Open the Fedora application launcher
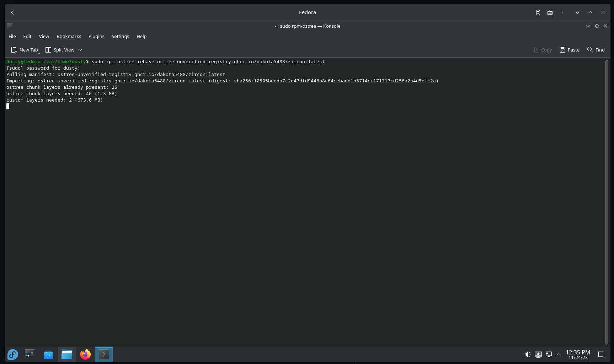614x364 pixels. (13, 354)
